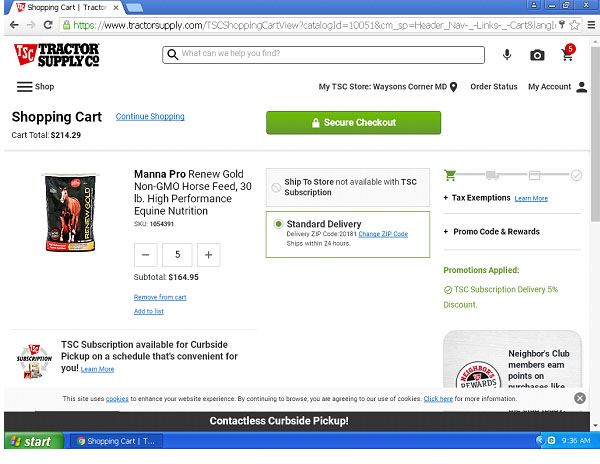Click Add to list link

click(x=148, y=311)
